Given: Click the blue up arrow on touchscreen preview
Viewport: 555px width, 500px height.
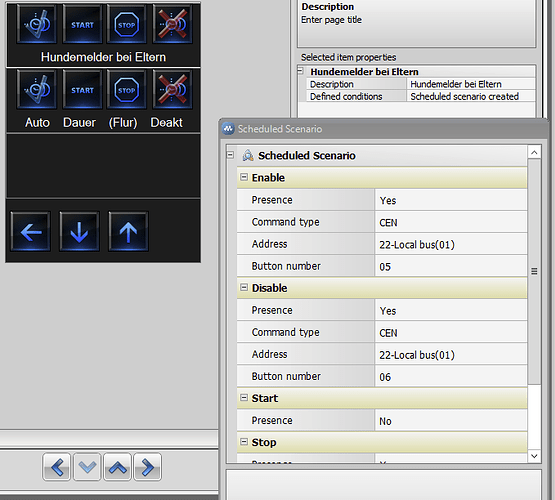Looking at the screenshot, I should tap(128, 232).
